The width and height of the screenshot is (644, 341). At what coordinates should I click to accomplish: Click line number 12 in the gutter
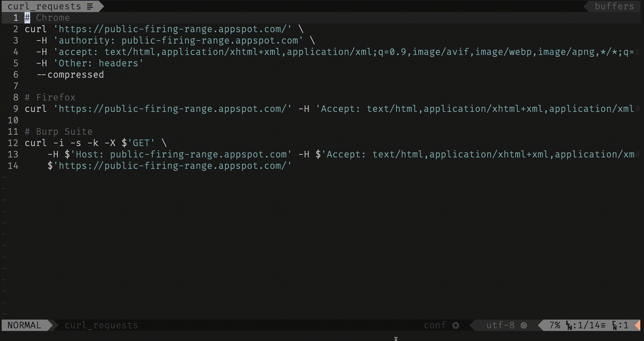coord(13,143)
